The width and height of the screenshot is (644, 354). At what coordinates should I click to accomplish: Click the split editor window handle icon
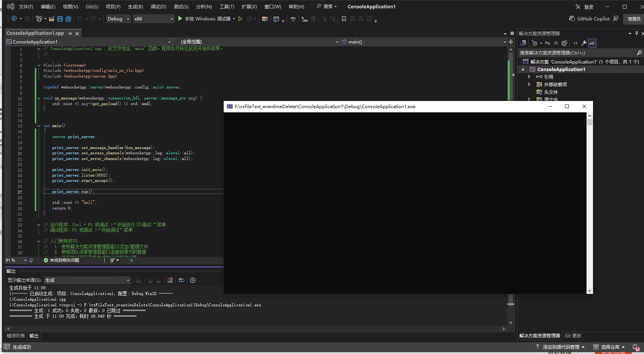click(511, 42)
